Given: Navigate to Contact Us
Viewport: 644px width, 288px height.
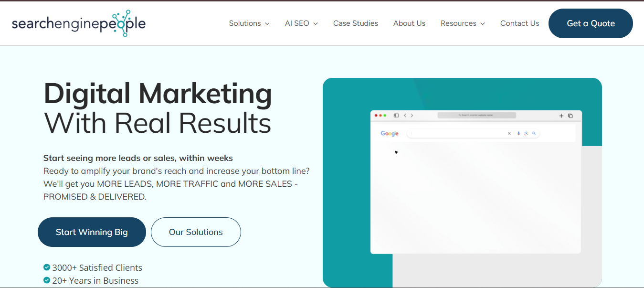Looking at the screenshot, I should click(519, 23).
